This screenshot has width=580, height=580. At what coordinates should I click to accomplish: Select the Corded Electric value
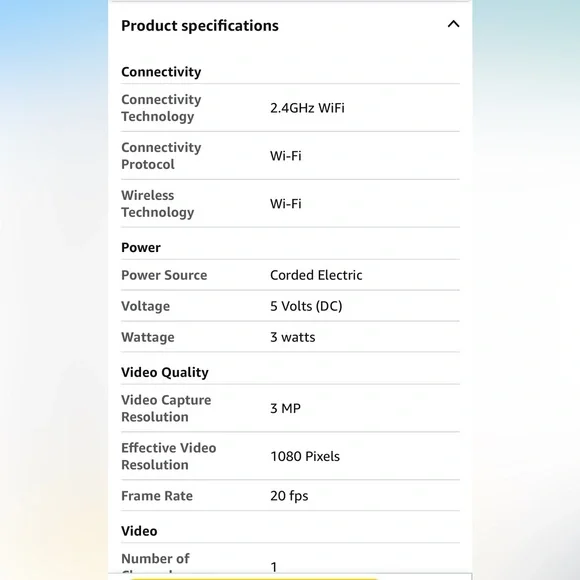(316, 275)
